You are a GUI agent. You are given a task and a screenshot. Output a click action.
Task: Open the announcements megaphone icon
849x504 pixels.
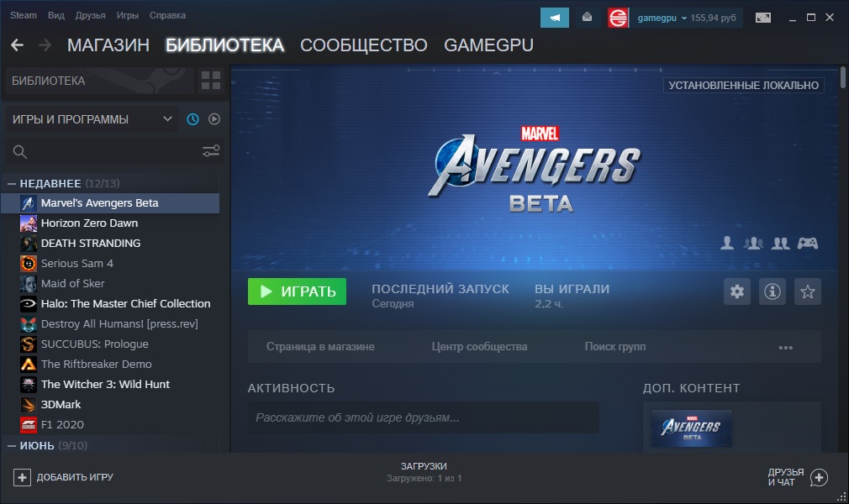click(555, 18)
